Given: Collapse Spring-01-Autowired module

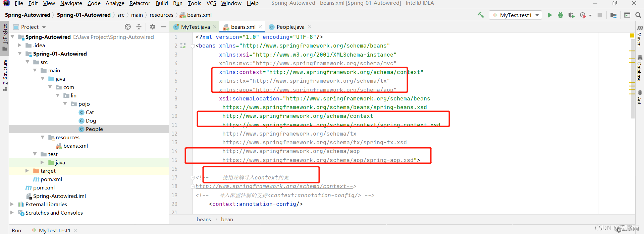Looking at the screenshot, I should click(x=20, y=54).
